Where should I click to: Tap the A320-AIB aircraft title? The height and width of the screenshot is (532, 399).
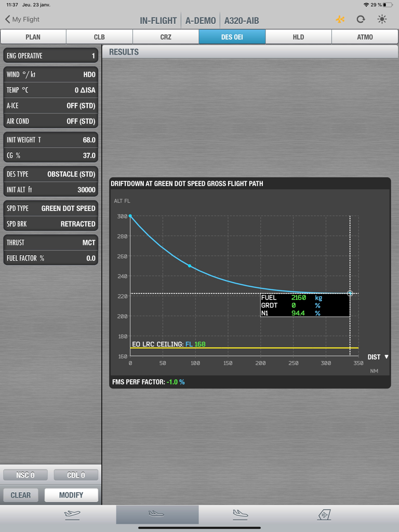point(242,21)
